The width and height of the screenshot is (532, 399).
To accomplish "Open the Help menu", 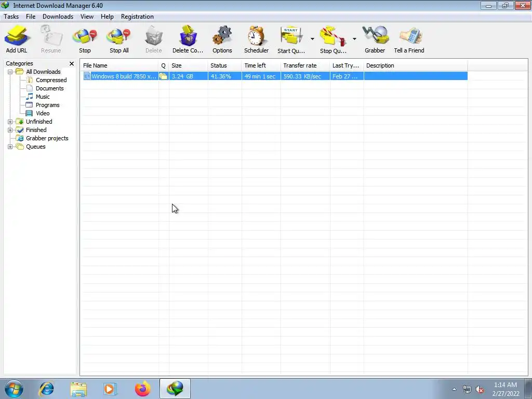I will tap(107, 17).
